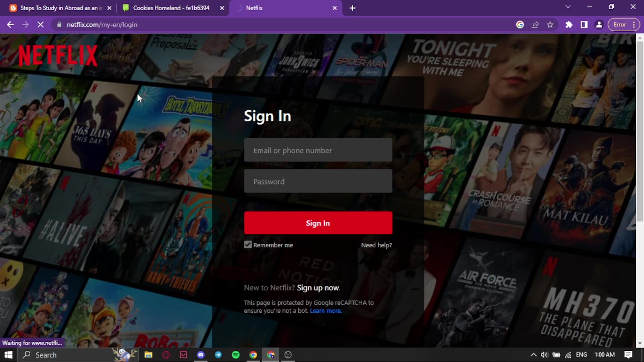Open reCAPTCHA Learn more link
Image resolution: width=644 pixels, height=362 pixels.
point(326,311)
